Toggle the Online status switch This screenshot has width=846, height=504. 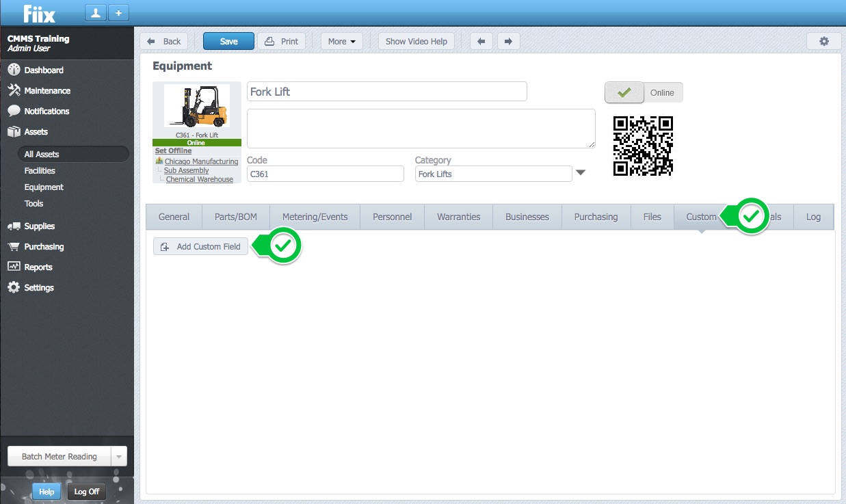coord(644,92)
